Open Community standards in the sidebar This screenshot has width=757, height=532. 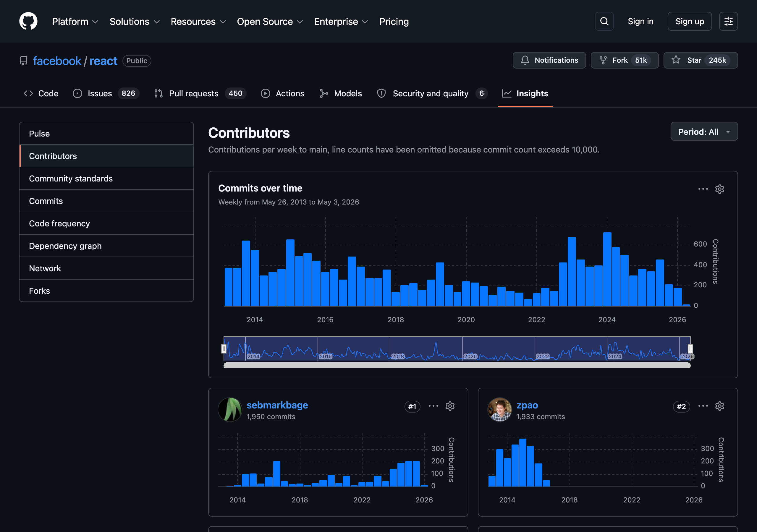(106, 178)
